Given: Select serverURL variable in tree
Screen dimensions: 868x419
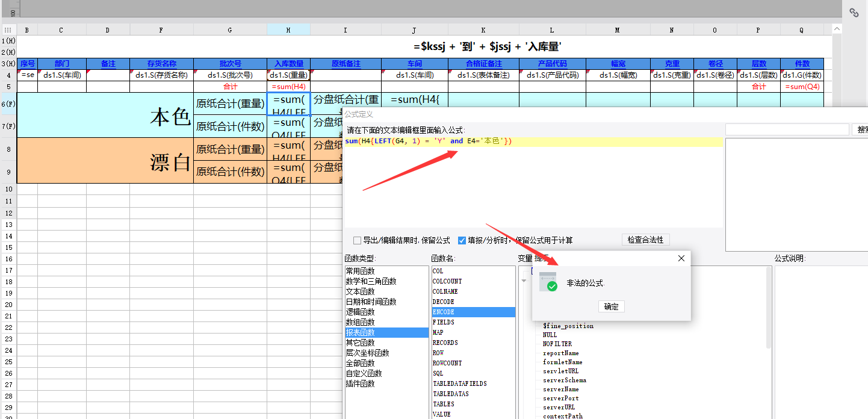Looking at the screenshot, I should point(559,407).
